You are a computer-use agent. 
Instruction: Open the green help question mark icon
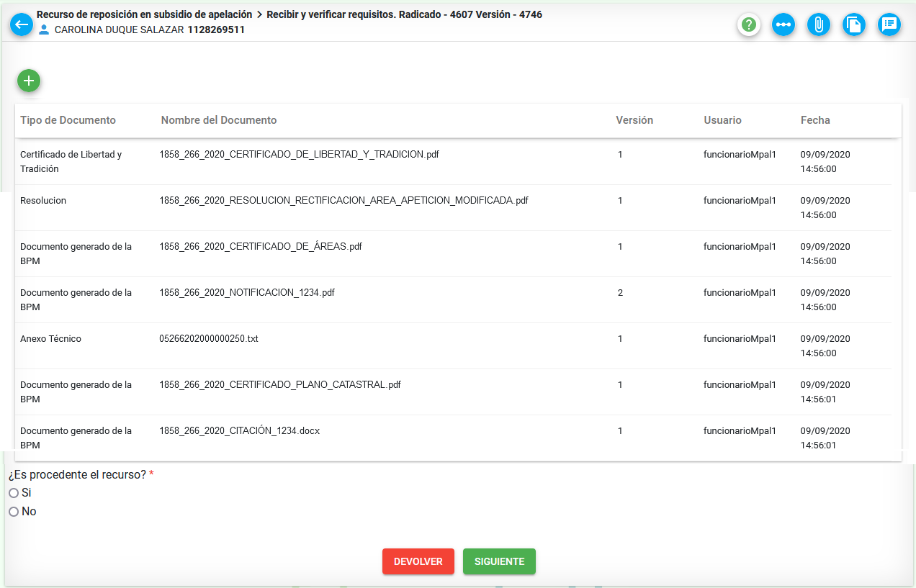(x=749, y=24)
